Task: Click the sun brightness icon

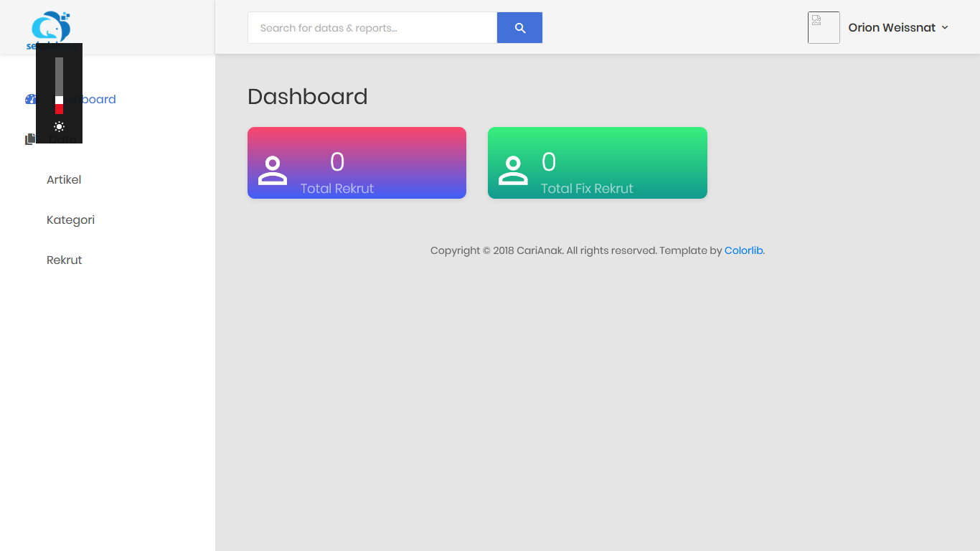Action: pos(59,127)
